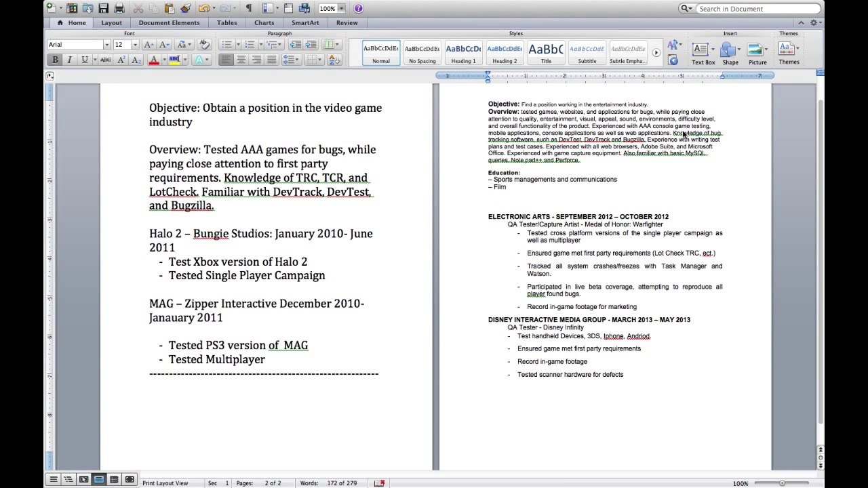Open Word Help question mark

(x=359, y=8)
